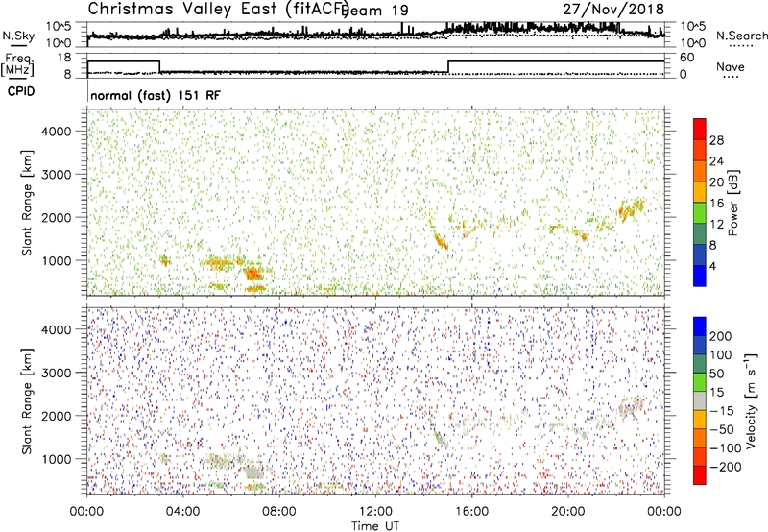The height and width of the screenshot is (532, 768).
Task: Click the '2000' tick on the velocity panel
Action: pos(56,416)
